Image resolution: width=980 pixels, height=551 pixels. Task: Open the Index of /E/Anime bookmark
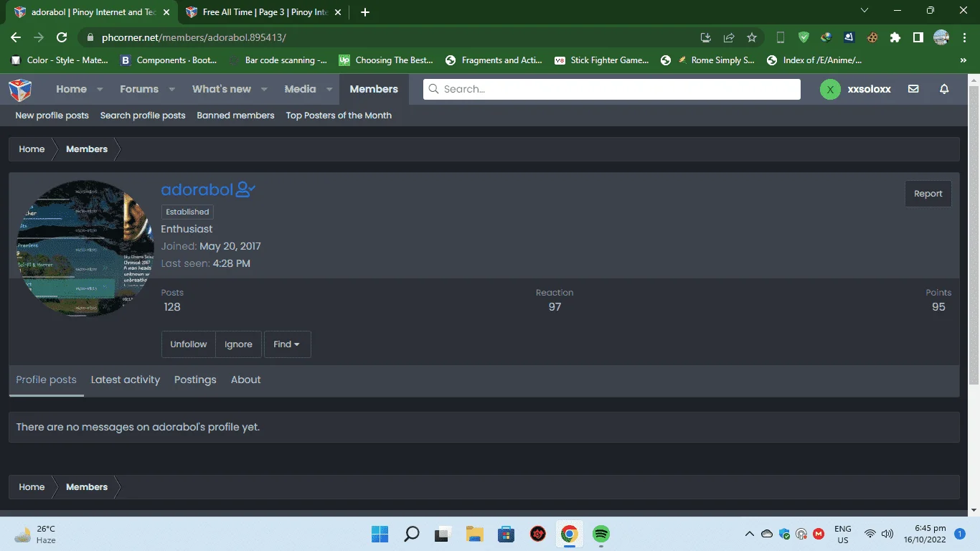click(x=814, y=60)
